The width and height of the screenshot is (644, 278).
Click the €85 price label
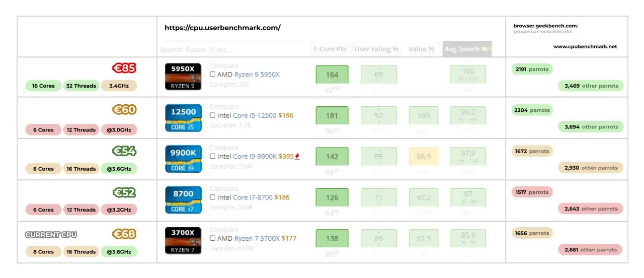124,68
